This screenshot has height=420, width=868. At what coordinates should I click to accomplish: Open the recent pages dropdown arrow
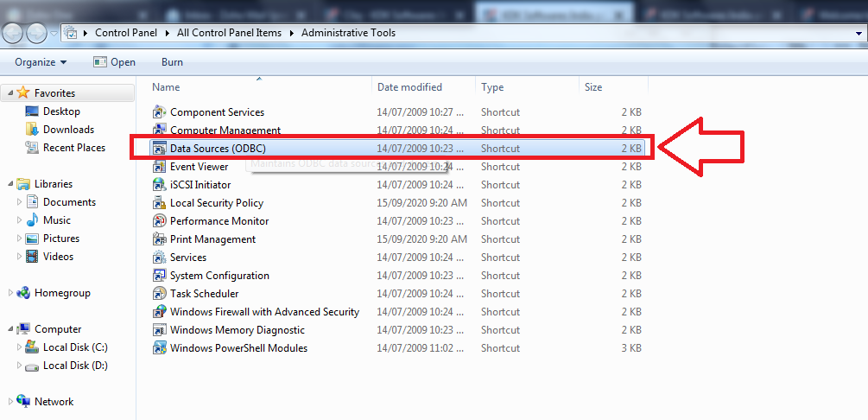[x=54, y=33]
